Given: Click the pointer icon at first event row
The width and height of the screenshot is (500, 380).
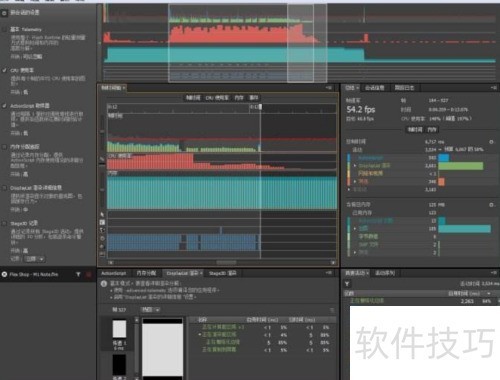Looking at the screenshot, I should tap(102, 214).
